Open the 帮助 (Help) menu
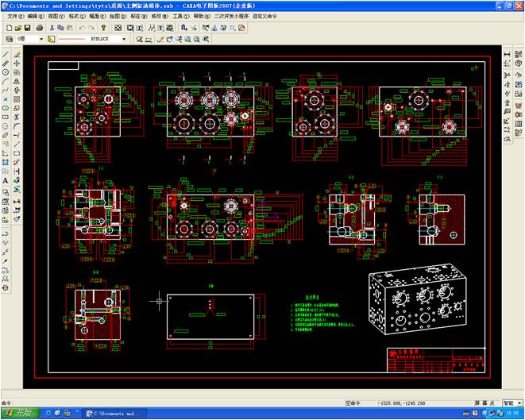The image size is (525, 420). pyautogui.click(x=202, y=16)
